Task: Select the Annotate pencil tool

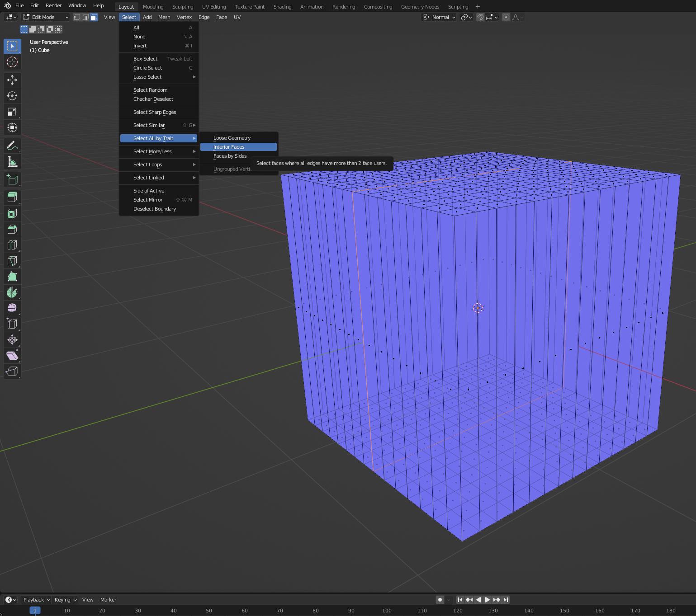Action: (x=12, y=146)
